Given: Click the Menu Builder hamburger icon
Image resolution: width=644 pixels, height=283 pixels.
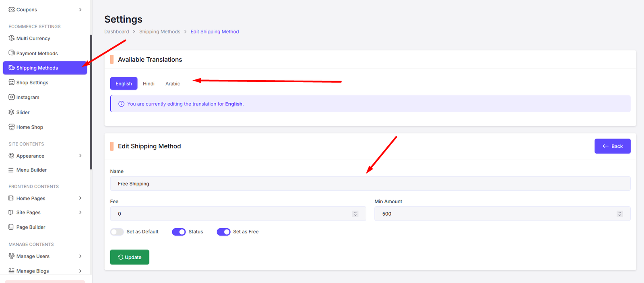Looking at the screenshot, I should click(11, 170).
